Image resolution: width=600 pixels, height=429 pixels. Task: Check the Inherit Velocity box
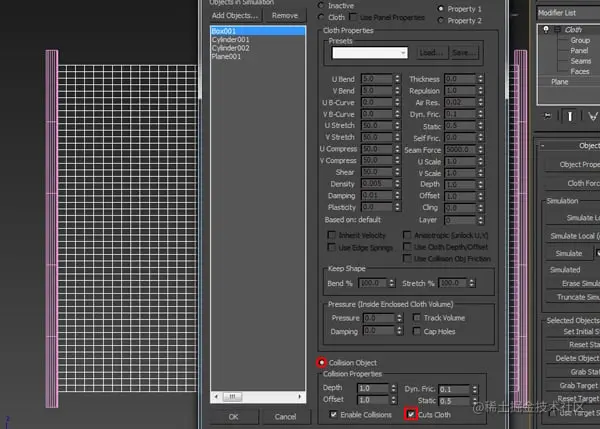[332, 235]
